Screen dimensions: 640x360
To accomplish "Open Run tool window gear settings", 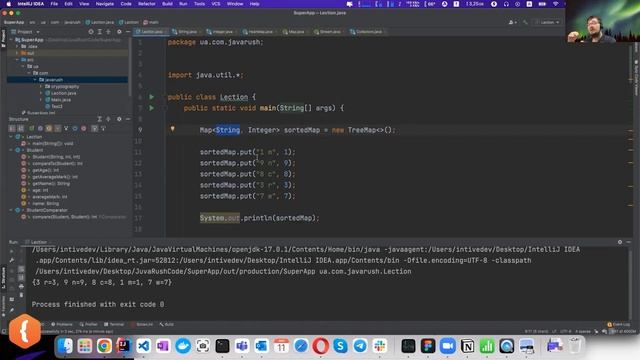I will tap(620, 242).
